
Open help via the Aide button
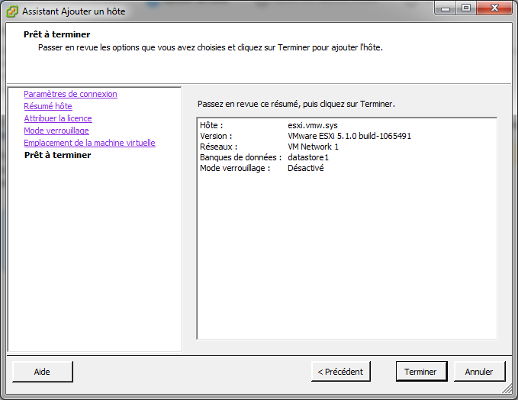(42, 372)
